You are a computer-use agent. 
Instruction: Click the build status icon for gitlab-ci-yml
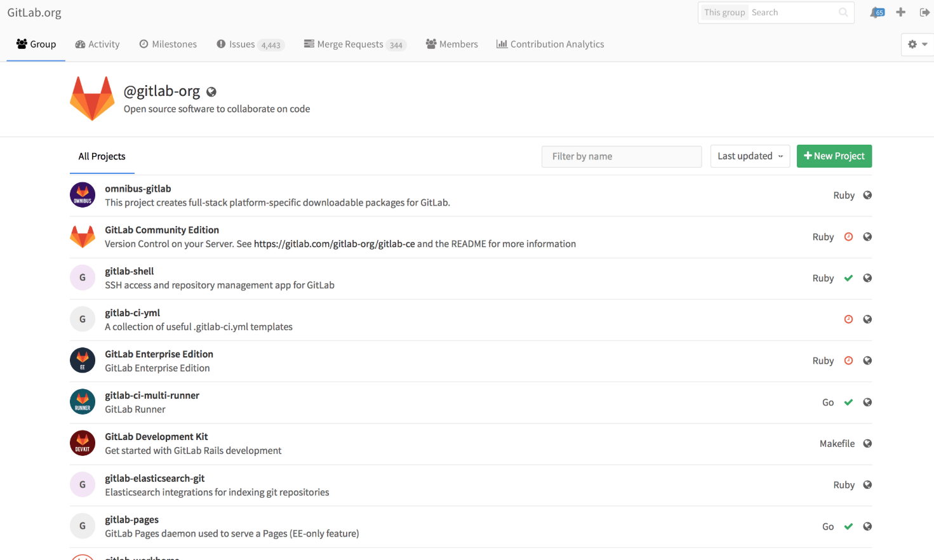pyautogui.click(x=848, y=319)
